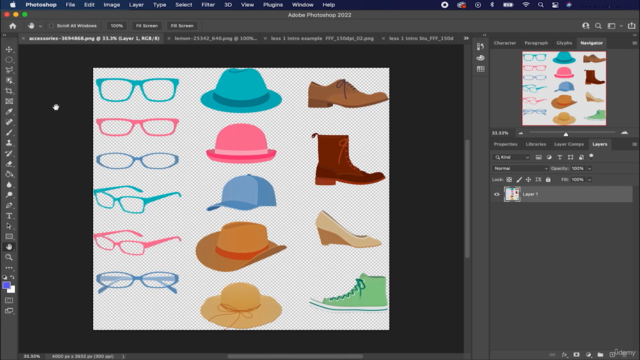Toggle type layer filter in Layers panel
Image resolution: width=640 pixels, height=360 pixels.
(560, 157)
